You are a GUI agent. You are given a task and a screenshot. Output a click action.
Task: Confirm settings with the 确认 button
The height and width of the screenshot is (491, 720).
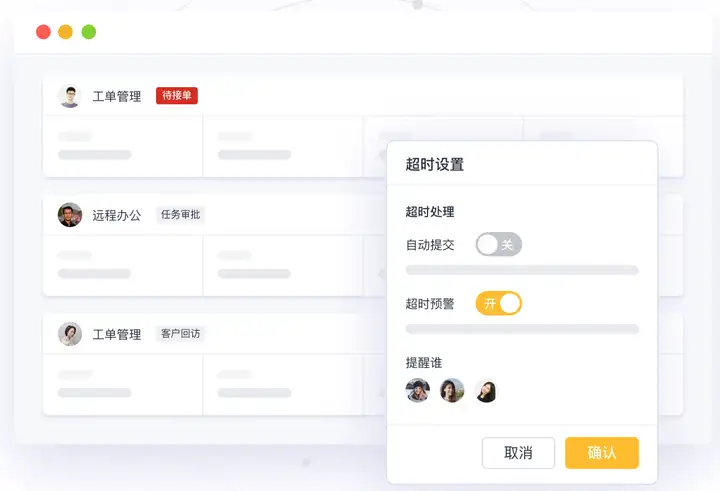point(602,453)
